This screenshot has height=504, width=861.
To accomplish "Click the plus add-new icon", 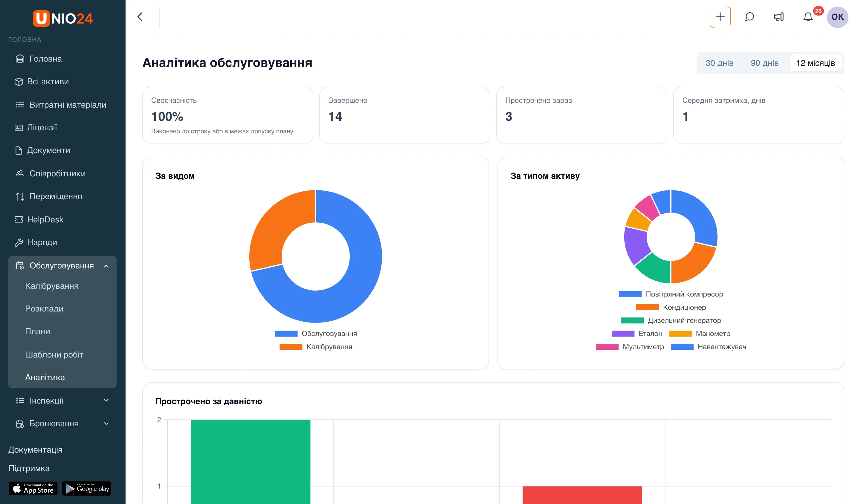I will 720,17.
